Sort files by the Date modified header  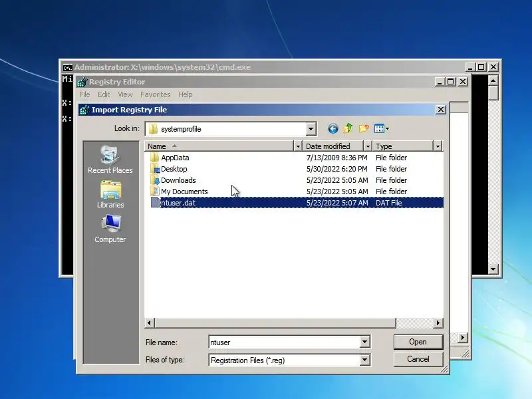point(333,146)
